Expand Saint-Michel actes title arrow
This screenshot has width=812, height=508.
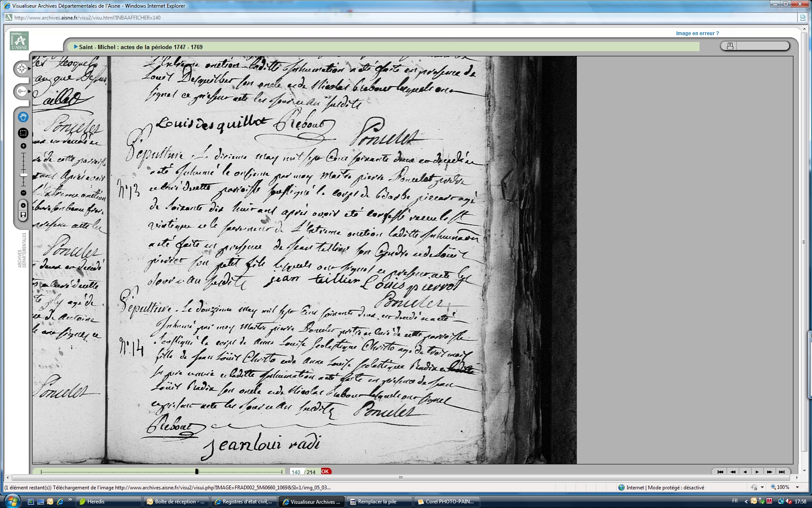[x=76, y=47]
